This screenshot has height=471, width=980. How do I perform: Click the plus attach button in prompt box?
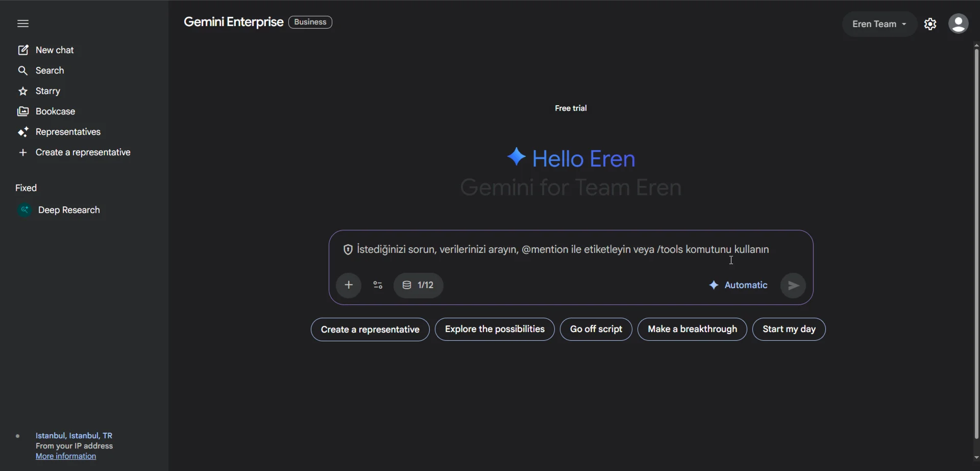click(x=349, y=285)
